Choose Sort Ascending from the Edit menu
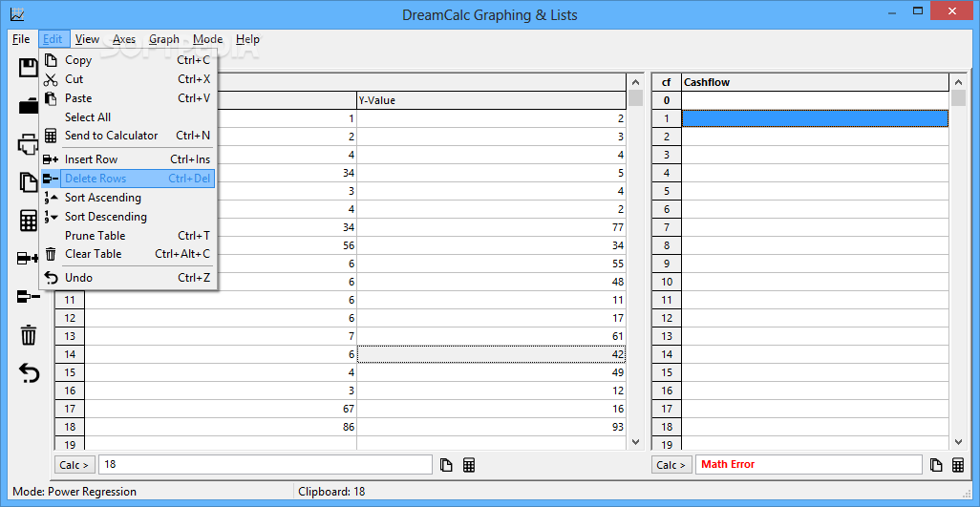This screenshot has width=980, height=507. coord(129,198)
